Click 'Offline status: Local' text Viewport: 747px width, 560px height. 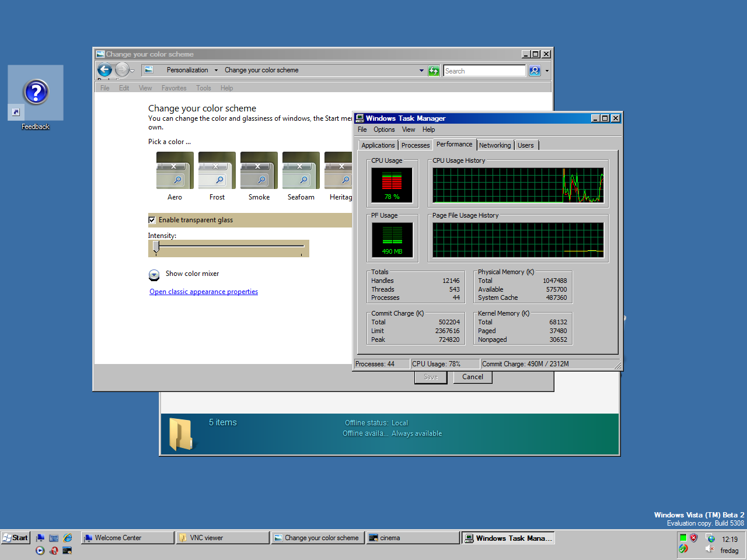pos(376,423)
